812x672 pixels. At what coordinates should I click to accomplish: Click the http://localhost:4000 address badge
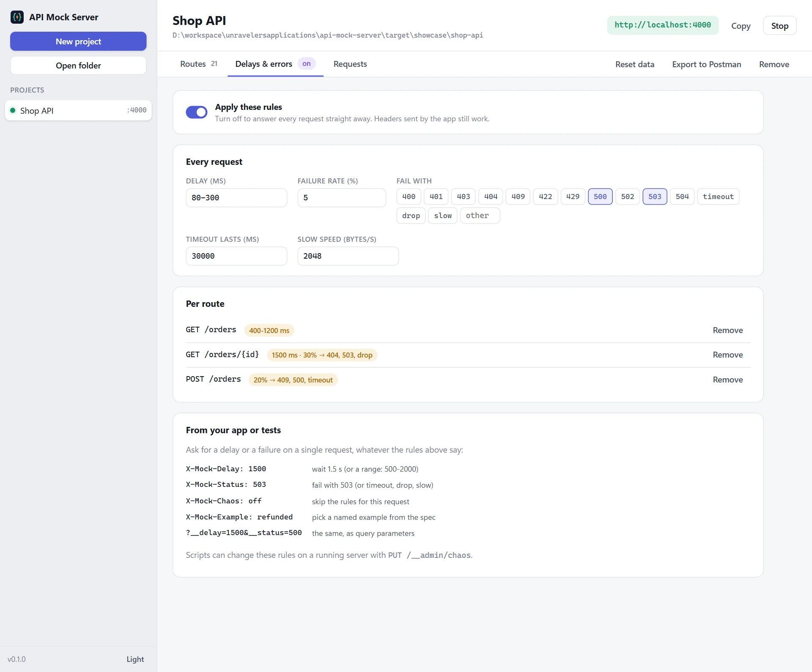[x=663, y=25]
